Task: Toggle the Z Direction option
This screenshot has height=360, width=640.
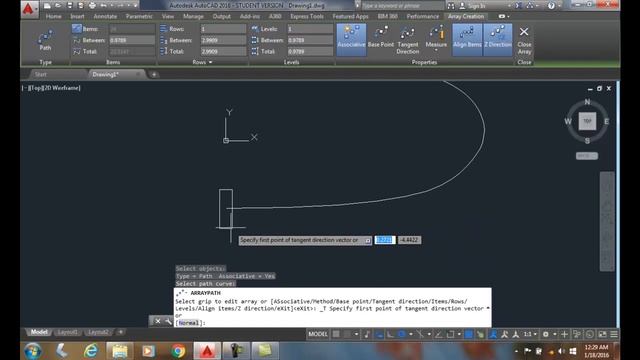Action: (x=498, y=40)
